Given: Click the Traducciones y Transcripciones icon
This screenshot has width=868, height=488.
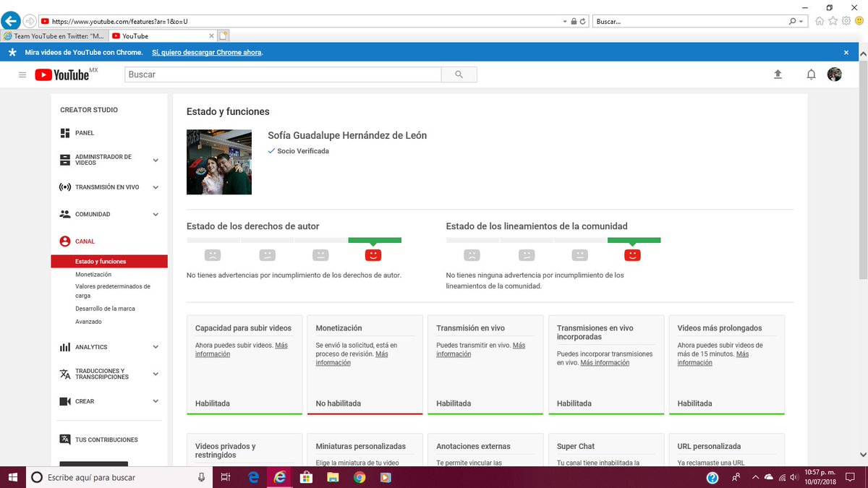Looking at the screenshot, I should 65,374.
